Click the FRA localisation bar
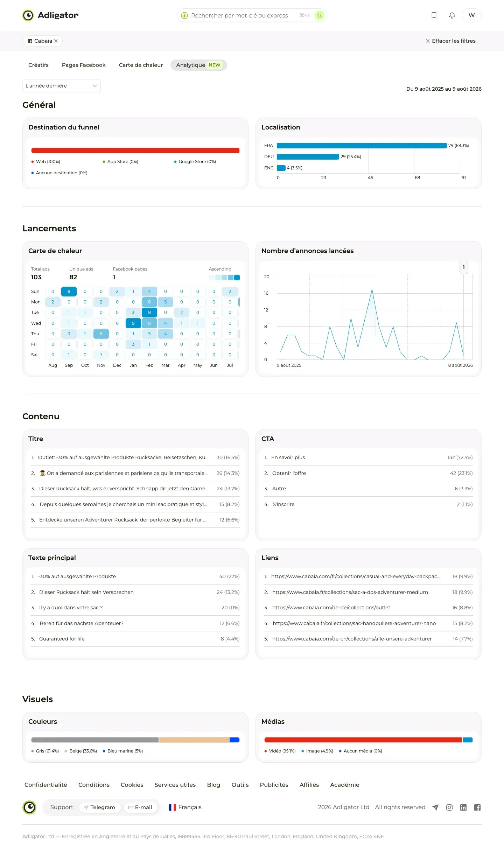 (x=362, y=146)
